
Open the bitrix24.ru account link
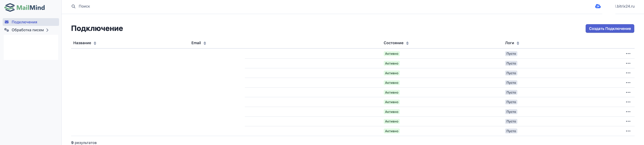[x=625, y=7]
